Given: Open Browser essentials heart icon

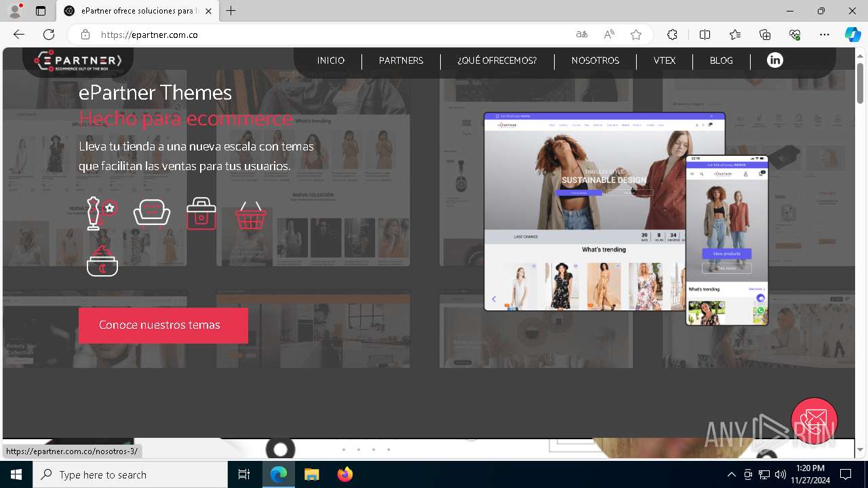Looking at the screenshot, I should click(x=795, y=35).
